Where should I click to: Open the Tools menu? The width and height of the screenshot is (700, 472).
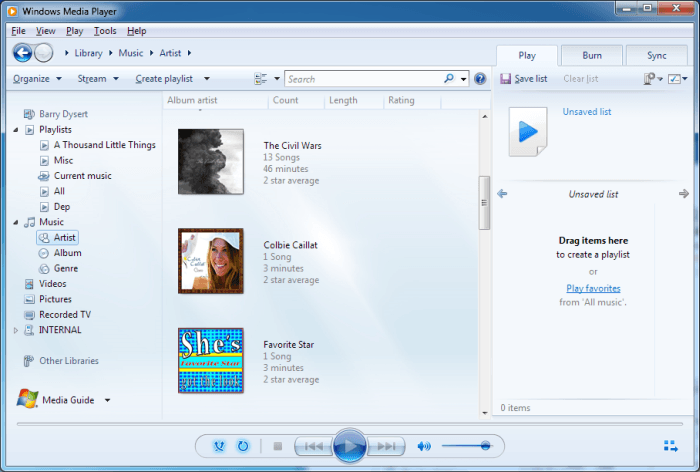click(105, 31)
